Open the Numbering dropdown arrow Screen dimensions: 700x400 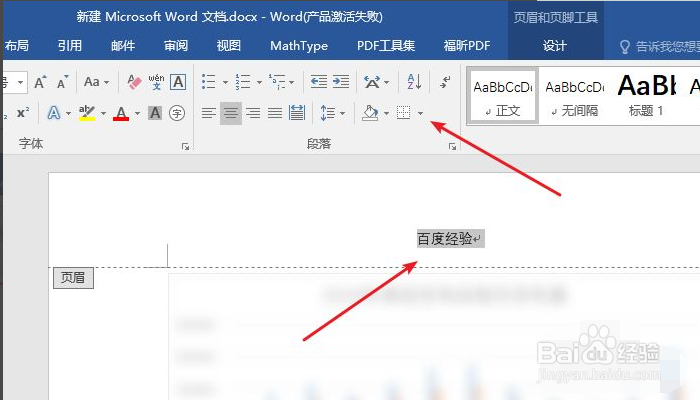click(259, 83)
